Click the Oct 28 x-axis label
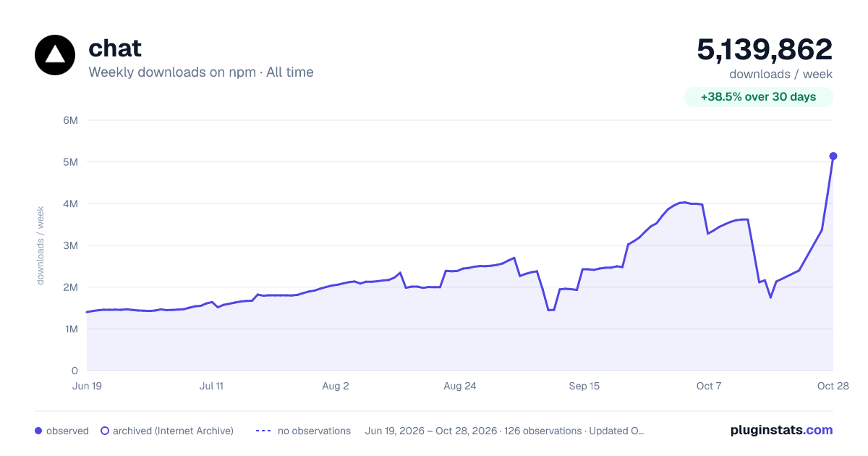868x456 pixels. coord(833,386)
